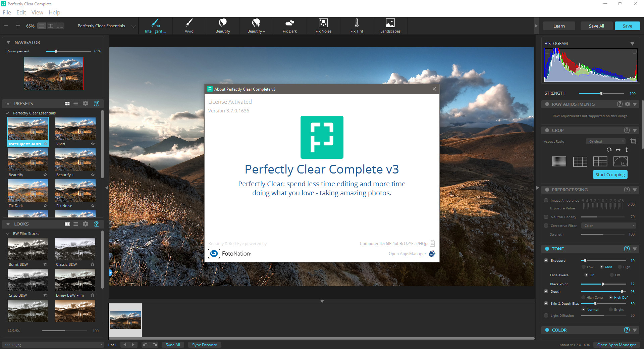Apply the Fix Tint thermometer preset
The height and width of the screenshot is (349, 644).
point(357,26)
